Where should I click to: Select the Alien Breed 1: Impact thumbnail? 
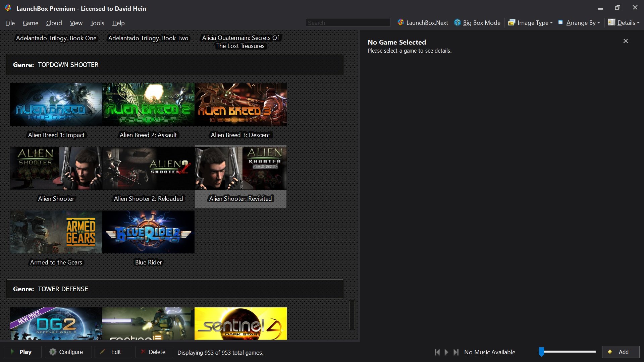click(x=56, y=105)
